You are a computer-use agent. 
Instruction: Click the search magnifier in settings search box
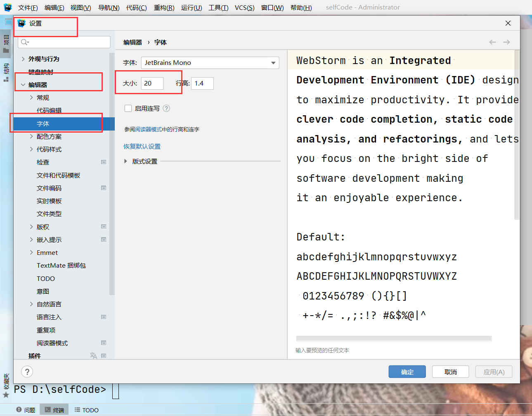click(x=23, y=42)
